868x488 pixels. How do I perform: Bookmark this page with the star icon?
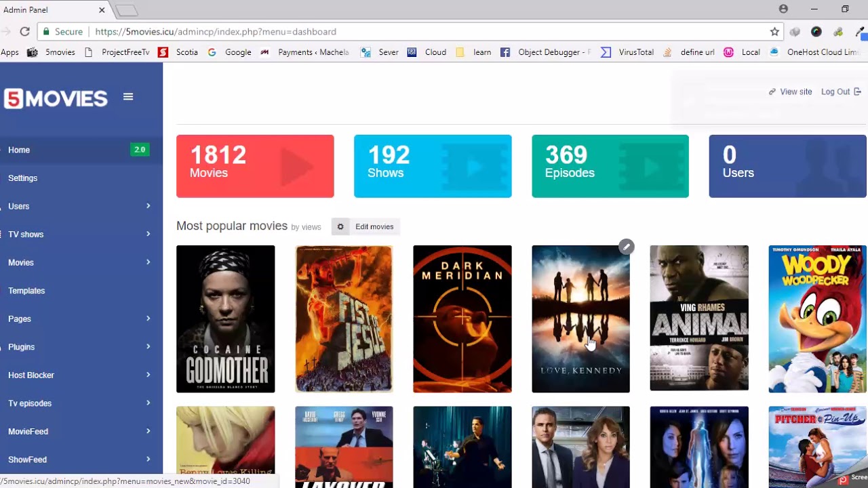click(x=774, y=32)
